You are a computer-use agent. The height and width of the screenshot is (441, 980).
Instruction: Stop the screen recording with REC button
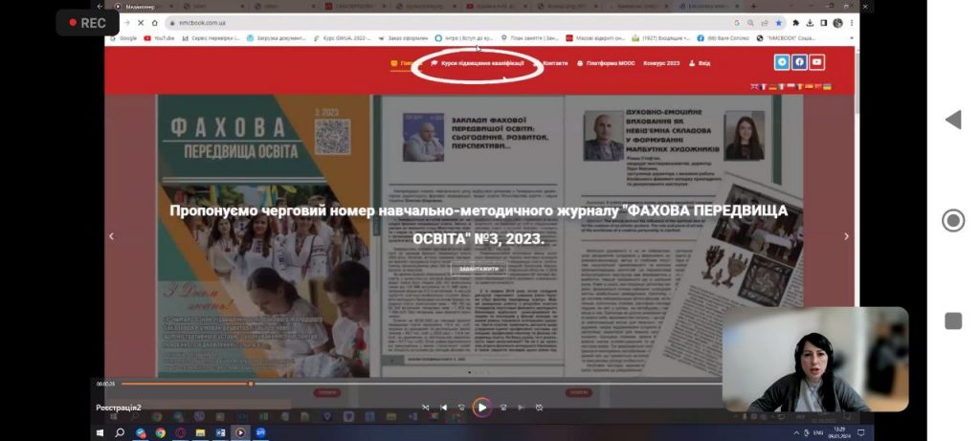pyautogui.click(x=87, y=23)
